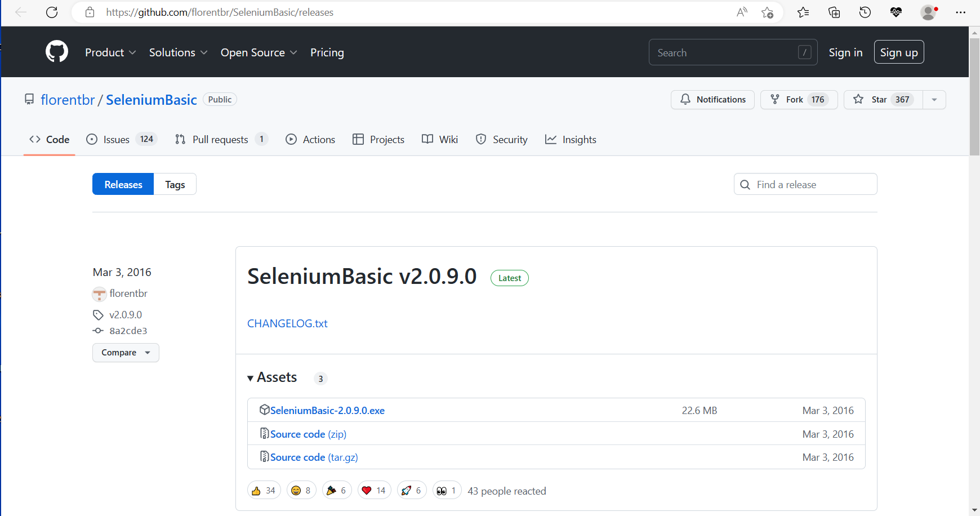
Task: Expand the Open Source menu
Action: 259,52
